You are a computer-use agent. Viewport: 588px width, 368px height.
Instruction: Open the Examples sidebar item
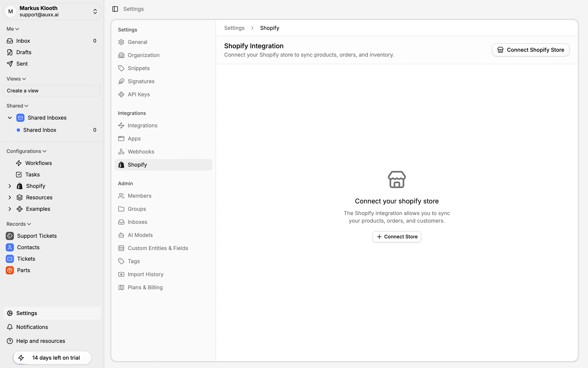[x=52, y=209]
